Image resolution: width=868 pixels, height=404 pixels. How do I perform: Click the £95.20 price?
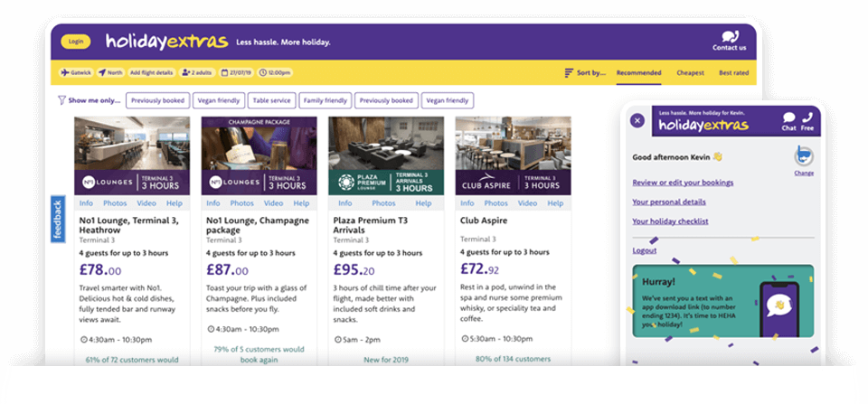[x=354, y=270]
